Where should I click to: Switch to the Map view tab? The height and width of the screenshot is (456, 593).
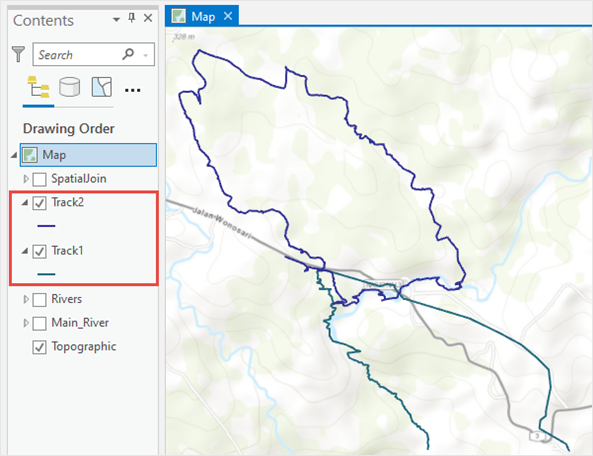[203, 17]
